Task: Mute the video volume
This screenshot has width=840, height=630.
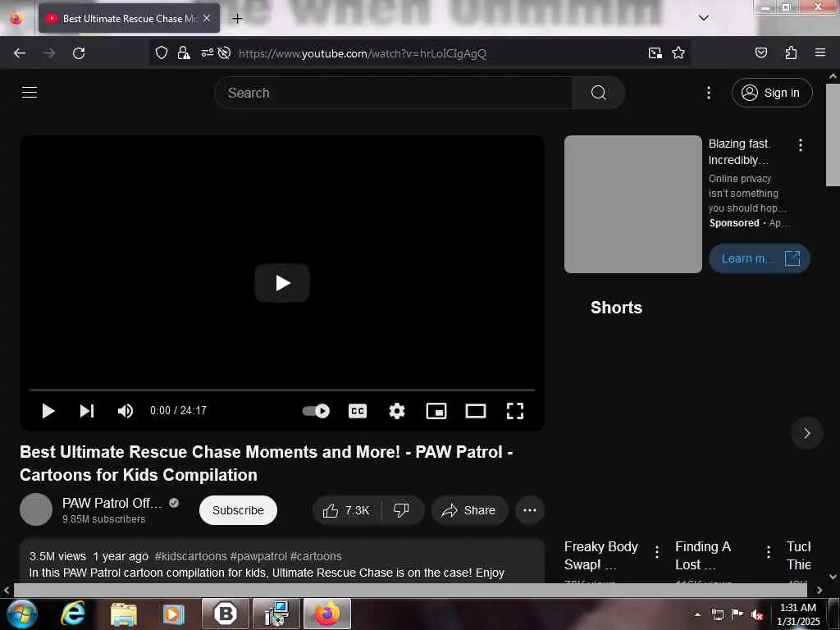Action: [x=125, y=411]
